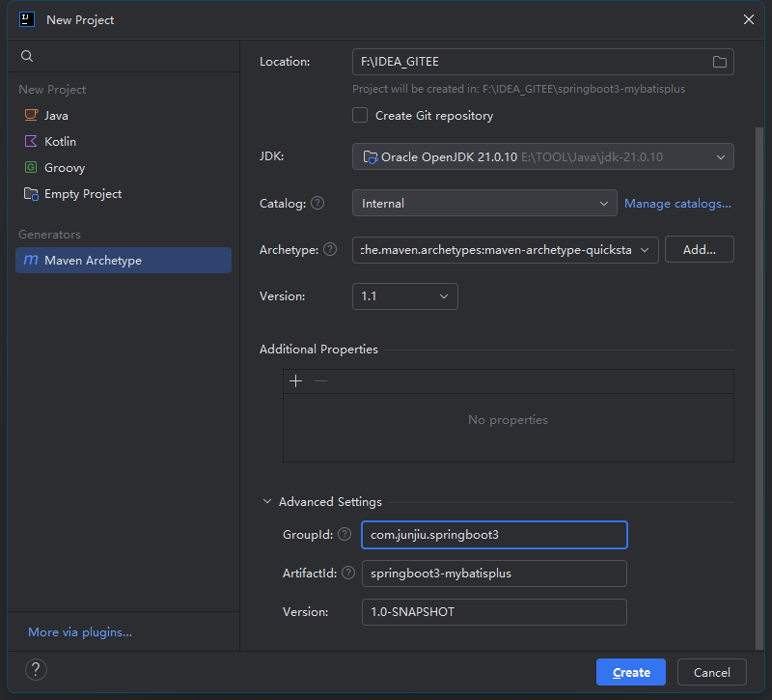The width and height of the screenshot is (772, 700).
Task: Click the ArtifactId input field
Action: [x=494, y=574]
